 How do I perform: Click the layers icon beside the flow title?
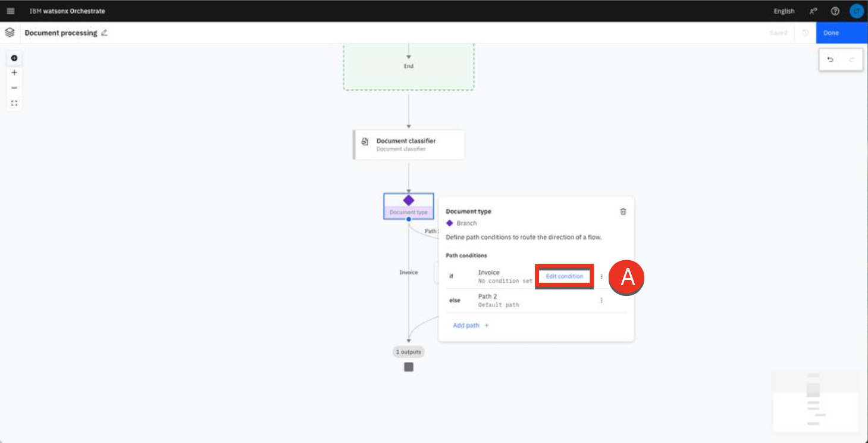pyautogui.click(x=10, y=33)
